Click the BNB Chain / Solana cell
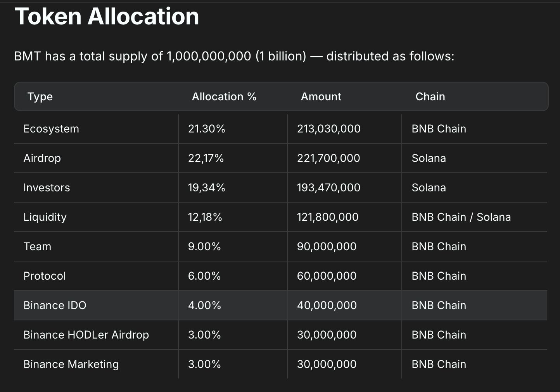The width and height of the screenshot is (560, 392). click(461, 217)
